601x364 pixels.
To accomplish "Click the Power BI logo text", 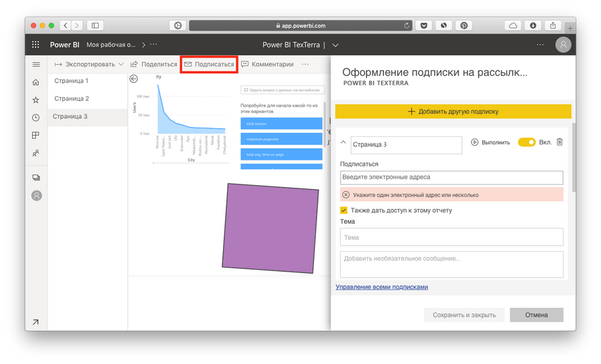I will pos(64,45).
